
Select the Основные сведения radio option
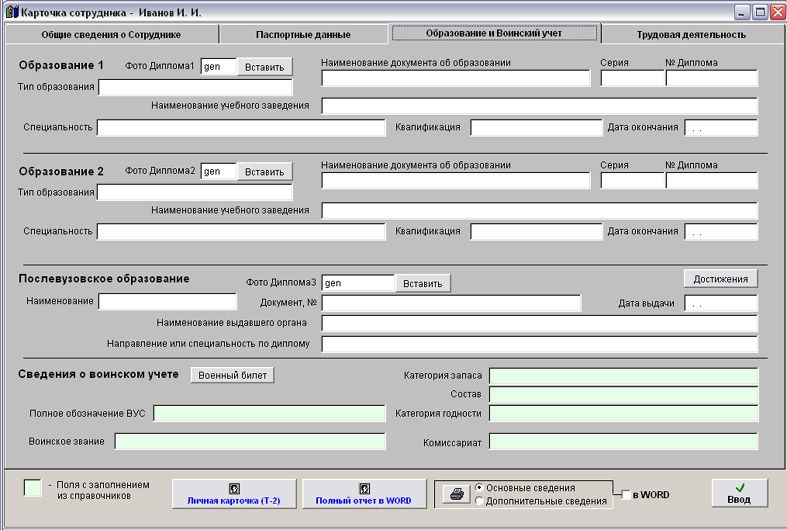coord(480,487)
